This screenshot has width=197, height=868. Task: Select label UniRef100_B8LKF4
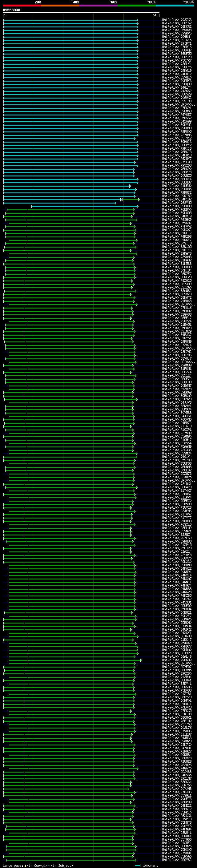[177, 179]
